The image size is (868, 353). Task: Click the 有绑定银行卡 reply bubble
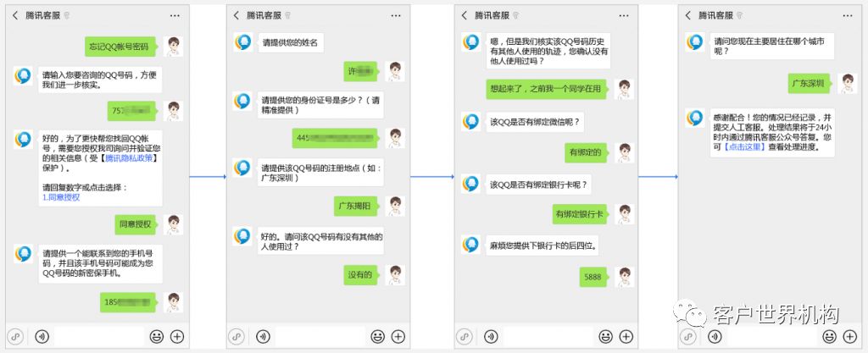tap(578, 214)
